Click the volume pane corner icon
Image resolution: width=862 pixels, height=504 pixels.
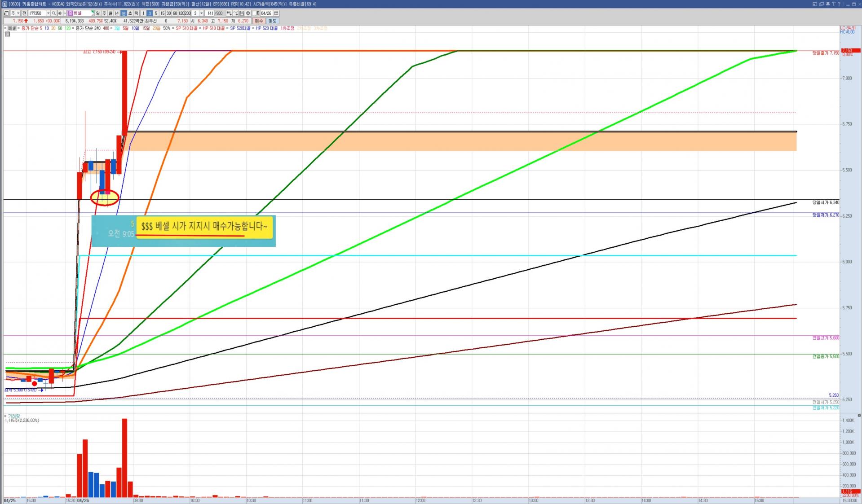859,416
